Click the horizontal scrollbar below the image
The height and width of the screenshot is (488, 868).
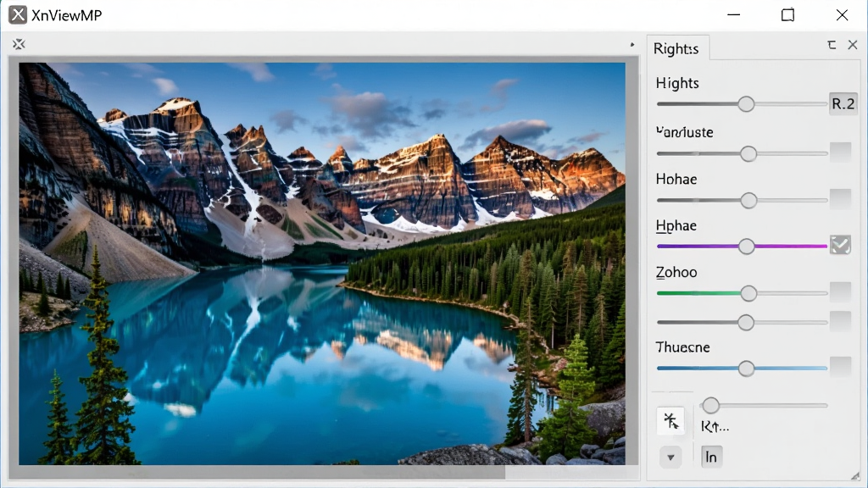click(322, 472)
